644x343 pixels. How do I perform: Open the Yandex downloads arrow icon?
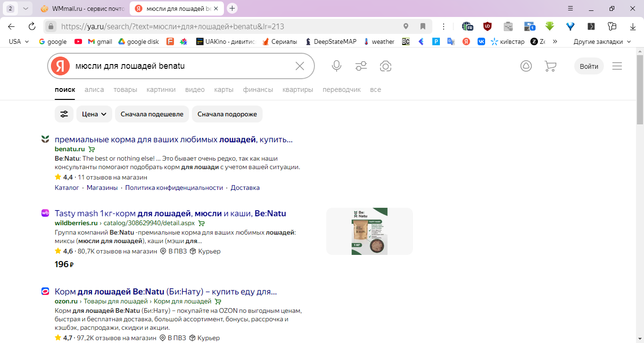[x=633, y=26]
